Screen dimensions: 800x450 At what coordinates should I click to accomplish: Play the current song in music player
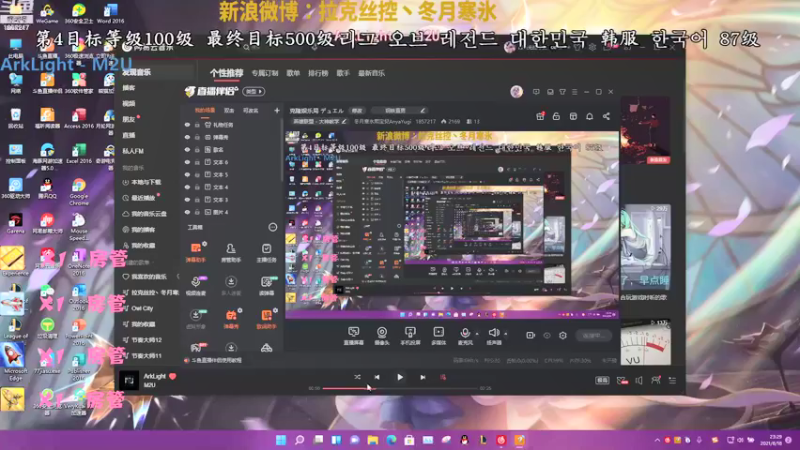400,377
